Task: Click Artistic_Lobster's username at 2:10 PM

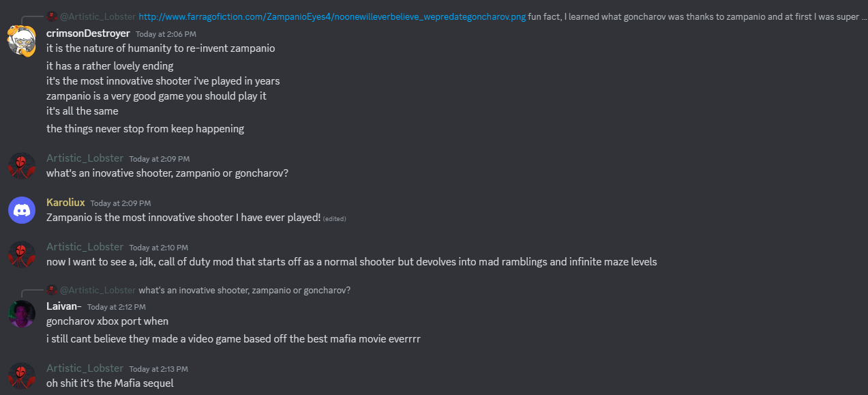Action: 85,247
